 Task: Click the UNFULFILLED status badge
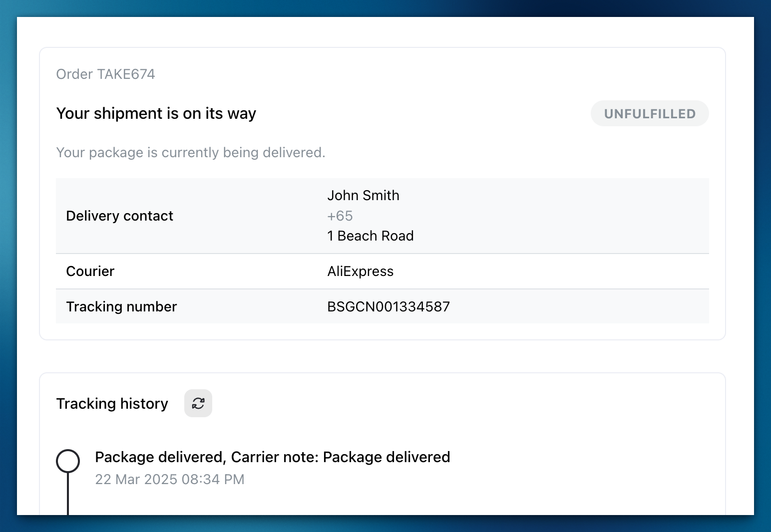650,114
